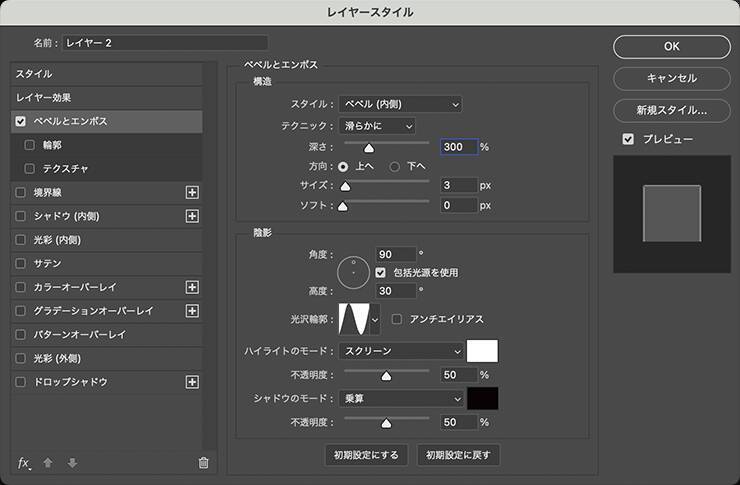Add another シャドウ (内側) with plus icon
This screenshot has height=485, width=740.
click(x=193, y=216)
